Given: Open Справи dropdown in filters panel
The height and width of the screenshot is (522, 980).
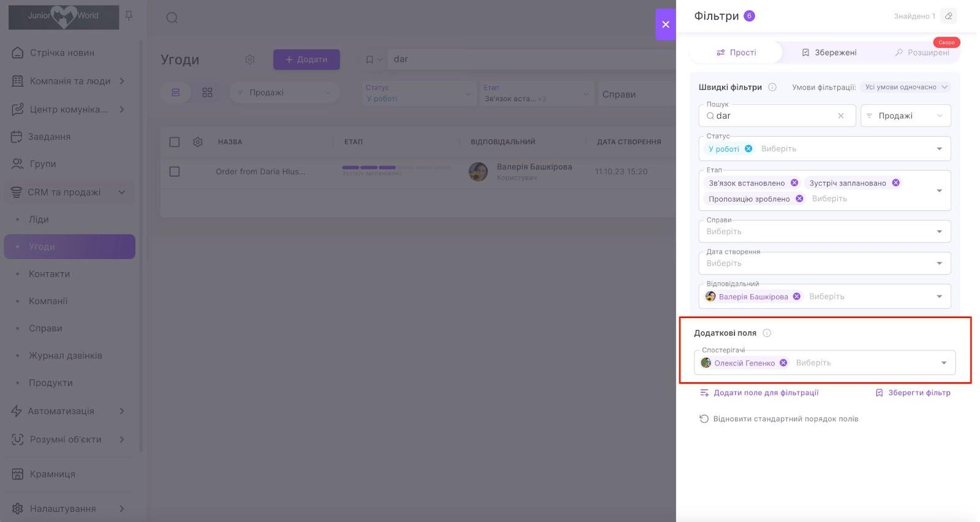Looking at the screenshot, I should [825, 232].
